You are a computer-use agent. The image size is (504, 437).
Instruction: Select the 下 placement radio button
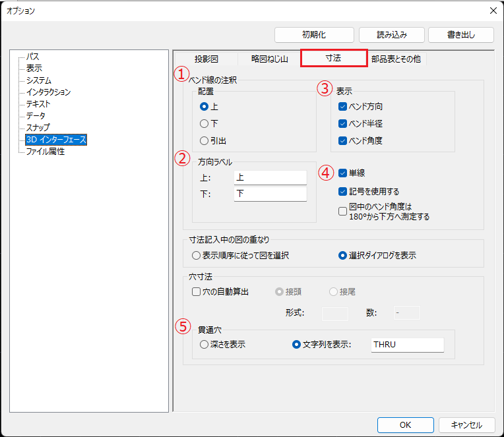pos(205,123)
